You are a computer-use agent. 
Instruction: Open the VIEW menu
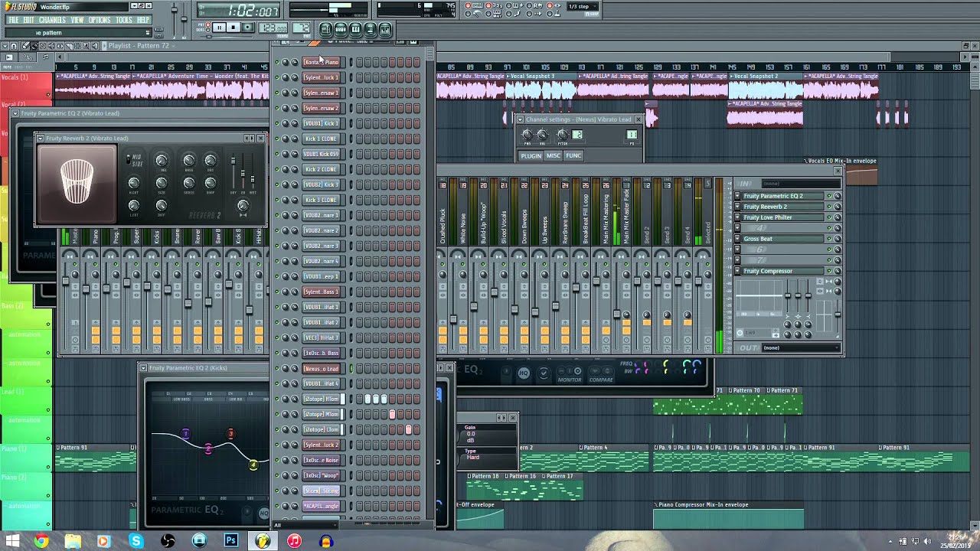click(x=77, y=19)
